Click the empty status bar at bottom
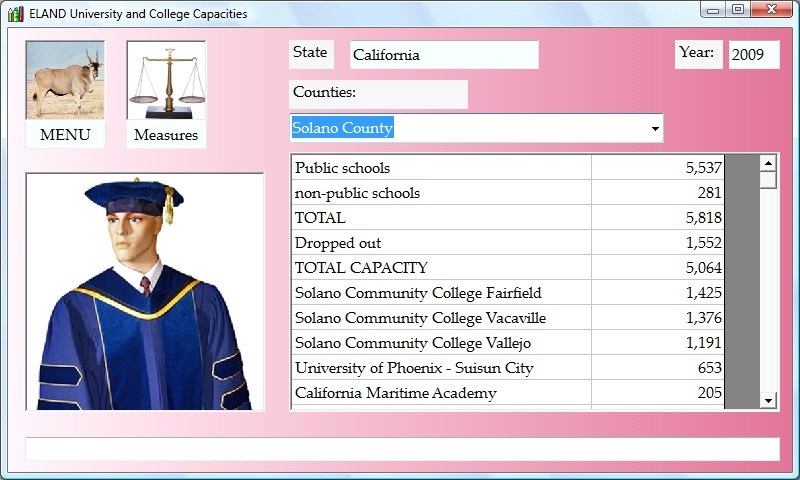 [x=401, y=449]
